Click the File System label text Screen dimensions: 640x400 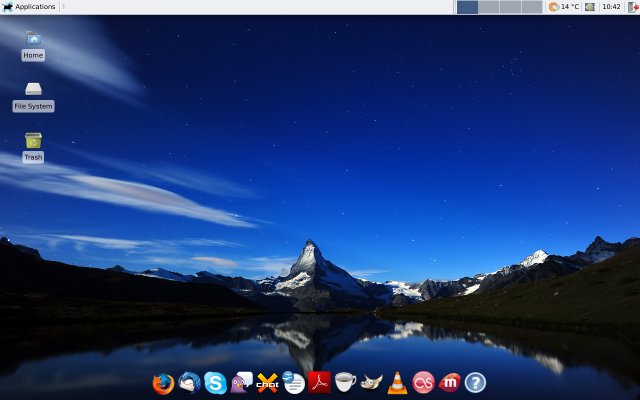tap(33, 106)
